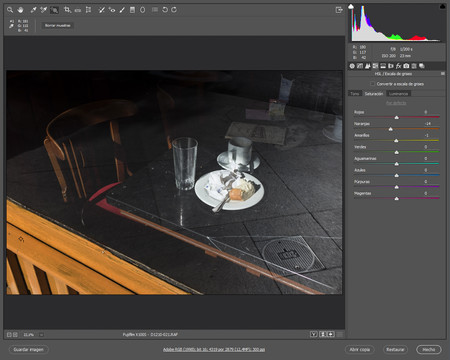450x360 pixels.
Task: Open the Camera Raw preferences dialog icon
Action: pyautogui.click(x=155, y=10)
